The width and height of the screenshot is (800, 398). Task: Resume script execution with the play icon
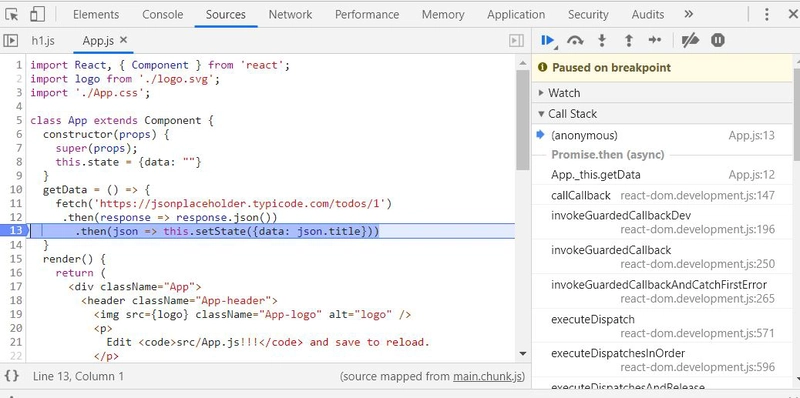coord(548,40)
